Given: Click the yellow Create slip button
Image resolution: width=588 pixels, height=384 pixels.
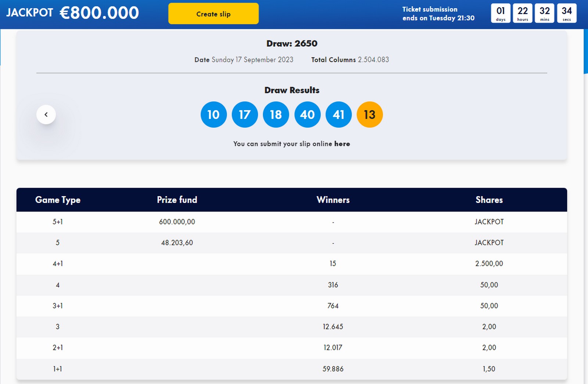Looking at the screenshot, I should [213, 14].
